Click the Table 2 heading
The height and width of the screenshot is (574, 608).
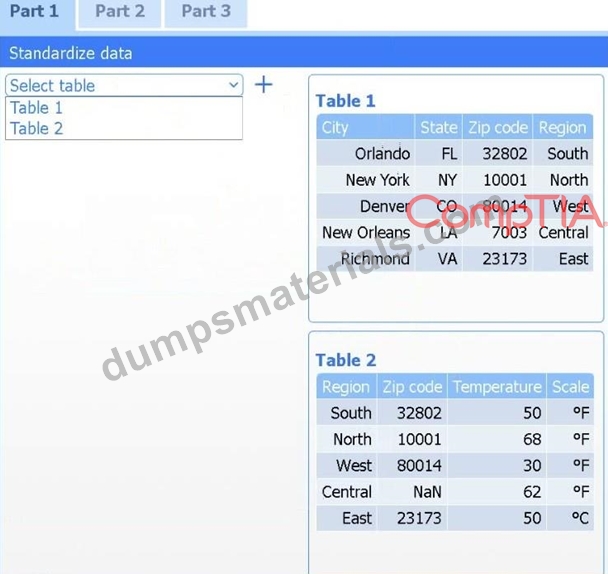(x=346, y=360)
